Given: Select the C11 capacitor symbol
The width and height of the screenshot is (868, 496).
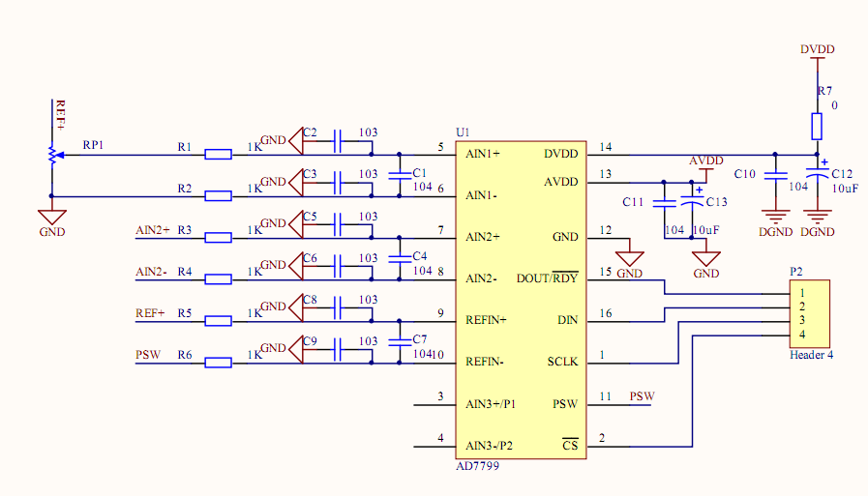Looking at the screenshot, I should point(664,203).
